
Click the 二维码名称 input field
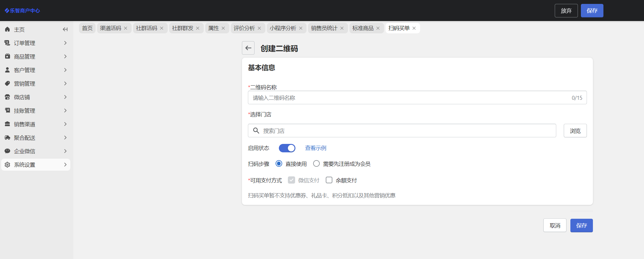[x=409, y=98]
